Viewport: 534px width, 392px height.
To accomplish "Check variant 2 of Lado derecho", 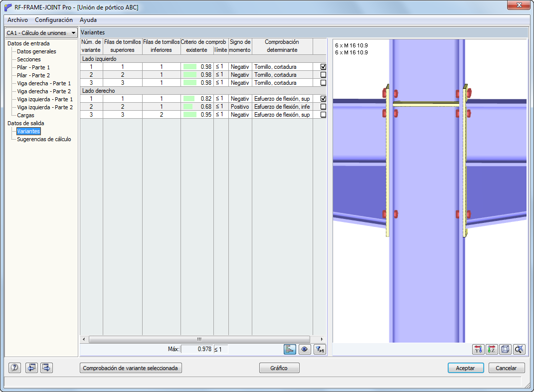I will pyautogui.click(x=323, y=107).
